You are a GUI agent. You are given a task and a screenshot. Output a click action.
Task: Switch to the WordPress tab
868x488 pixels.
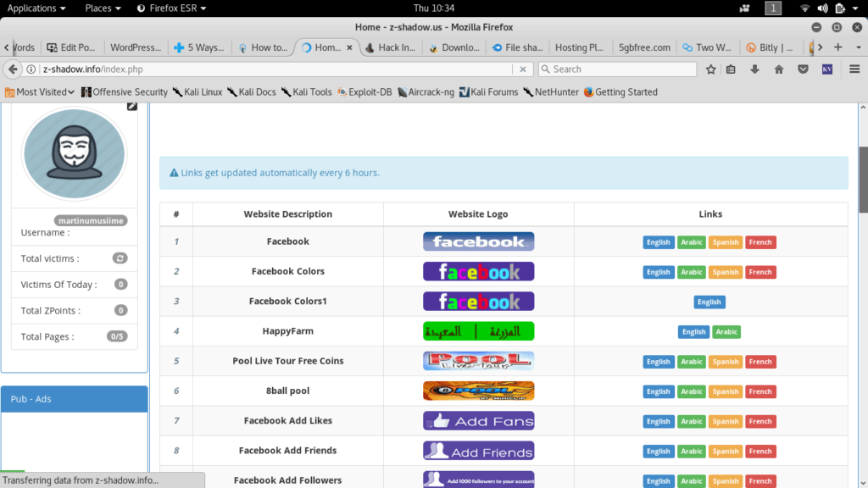tap(136, 47)
